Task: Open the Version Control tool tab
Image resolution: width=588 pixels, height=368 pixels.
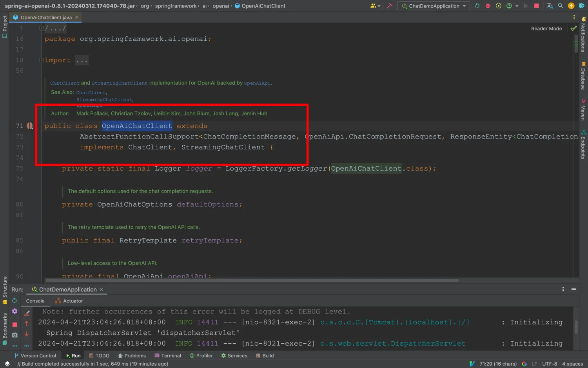Action: pyautogui.click(x=35, y=355)
